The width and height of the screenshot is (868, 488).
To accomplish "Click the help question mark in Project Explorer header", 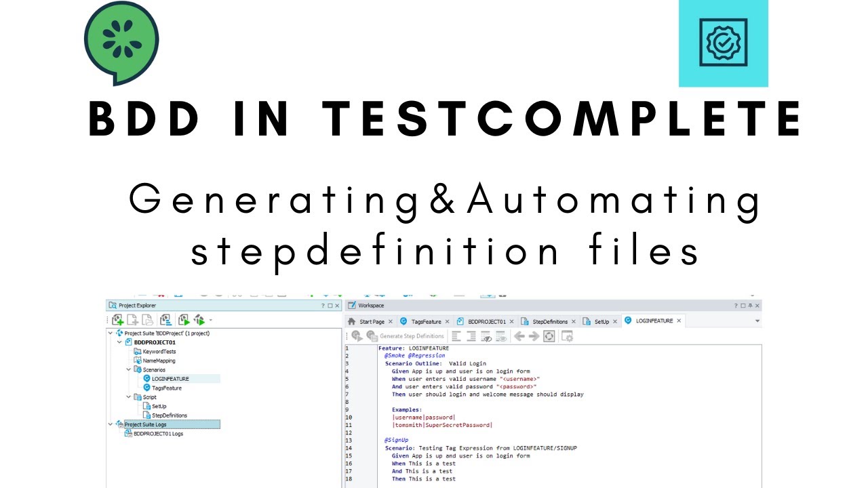I will pyautogui.click(x=323, y=306).
